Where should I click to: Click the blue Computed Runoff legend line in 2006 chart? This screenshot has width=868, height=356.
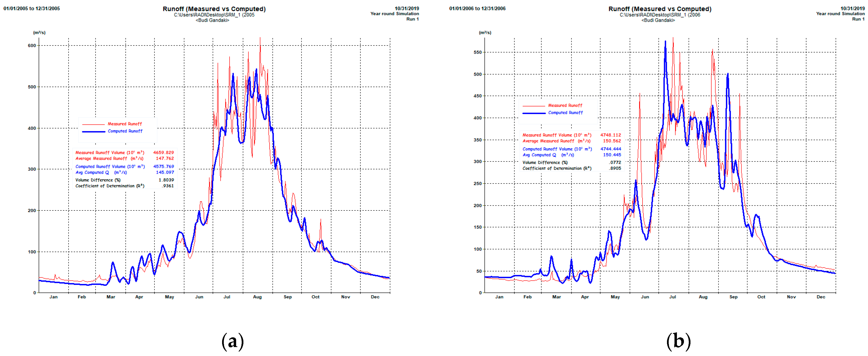(534, 113)
